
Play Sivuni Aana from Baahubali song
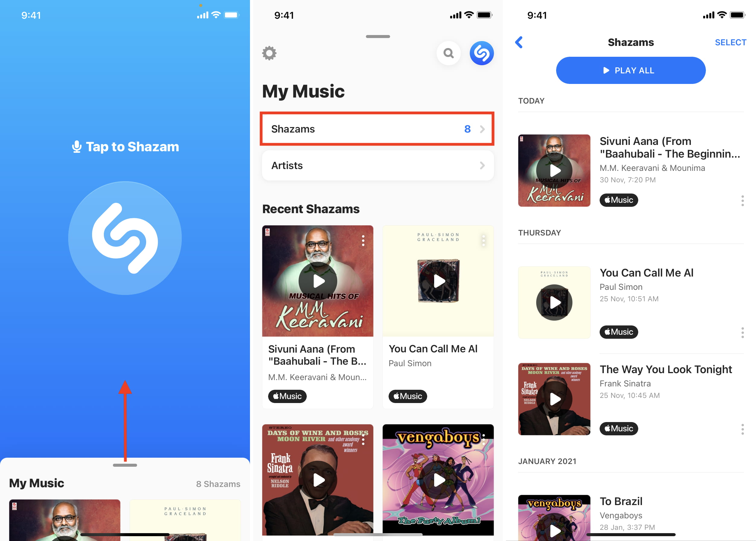click(x=553, y=170)
